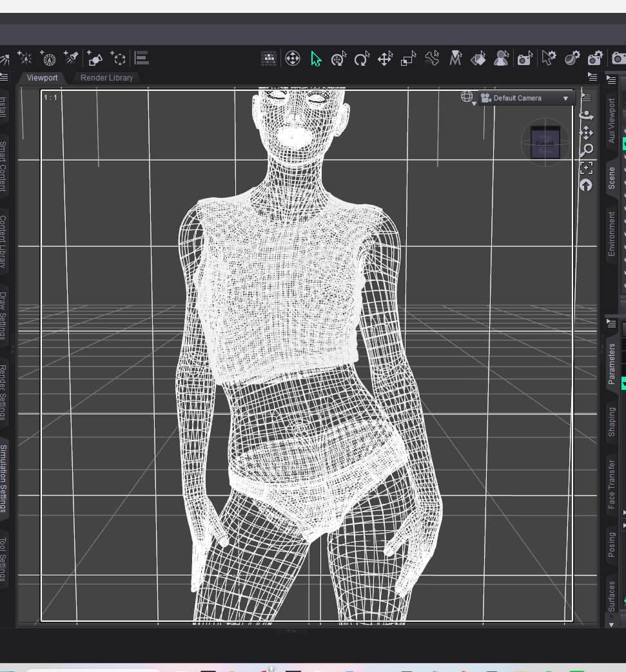Click the create dial-shaped light icon

point(48,58)
